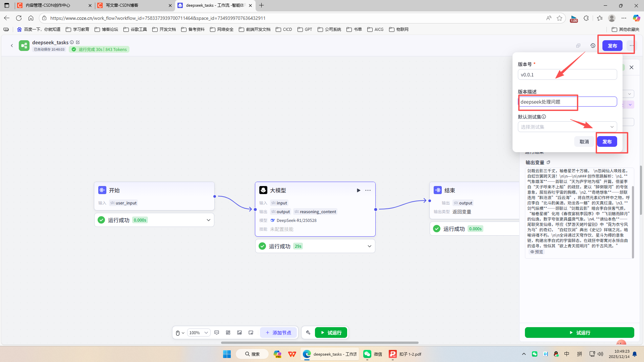Expand the 大模型 node's 运行成功 29s result
This screenshot has height=362, width=644.
coord(369,246)
